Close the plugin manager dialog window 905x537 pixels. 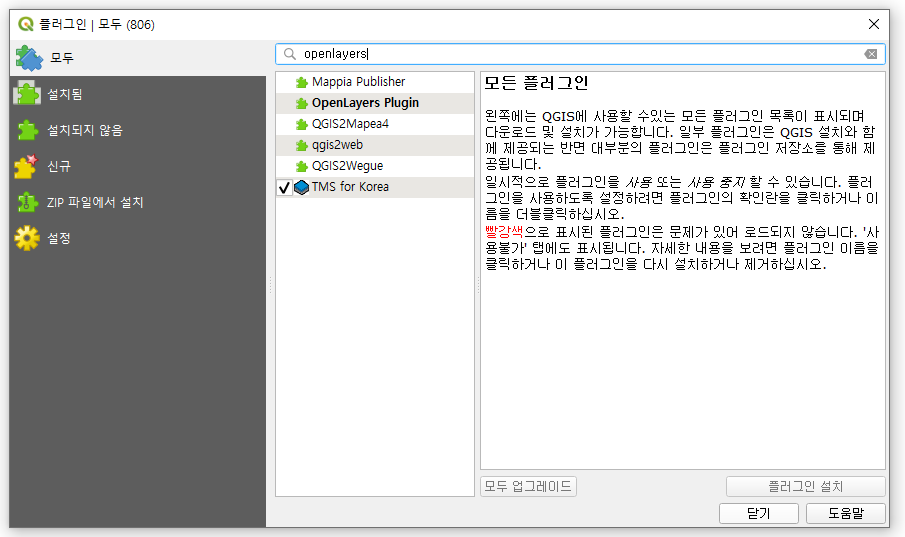pos(874,24)
